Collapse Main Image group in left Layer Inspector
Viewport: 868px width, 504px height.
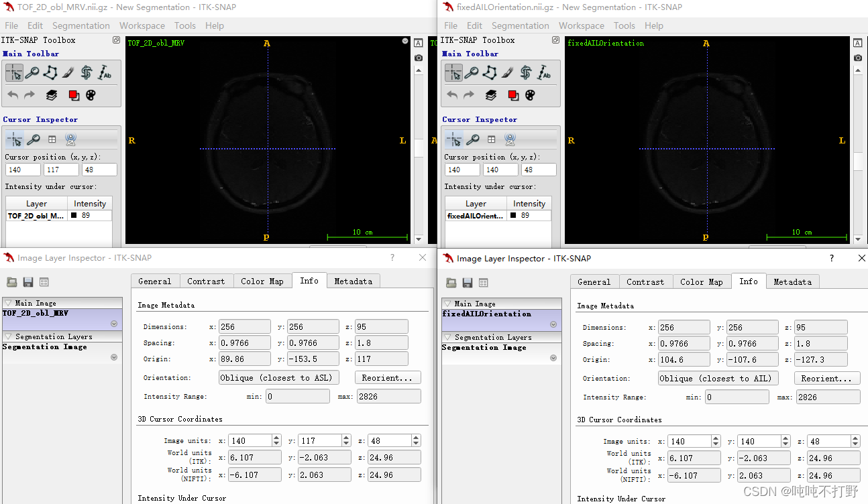[x=8, y=303]
